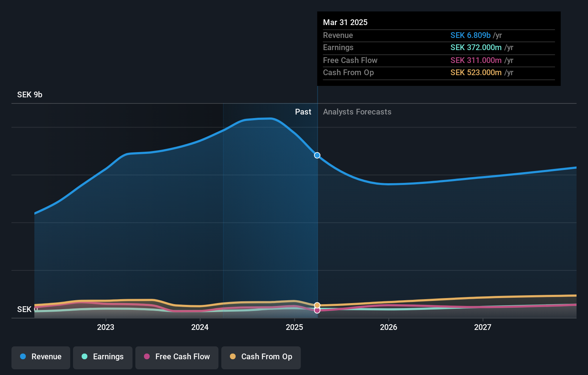
Task: Click the Mar 31 2025 tooltip date
Action: pos(345,22)
